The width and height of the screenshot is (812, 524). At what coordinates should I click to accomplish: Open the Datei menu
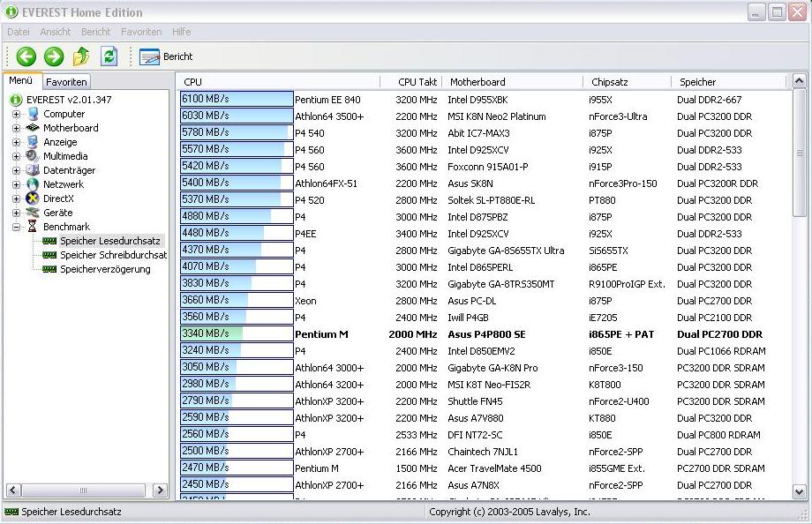pyautogui.click(x=19, y=32)
